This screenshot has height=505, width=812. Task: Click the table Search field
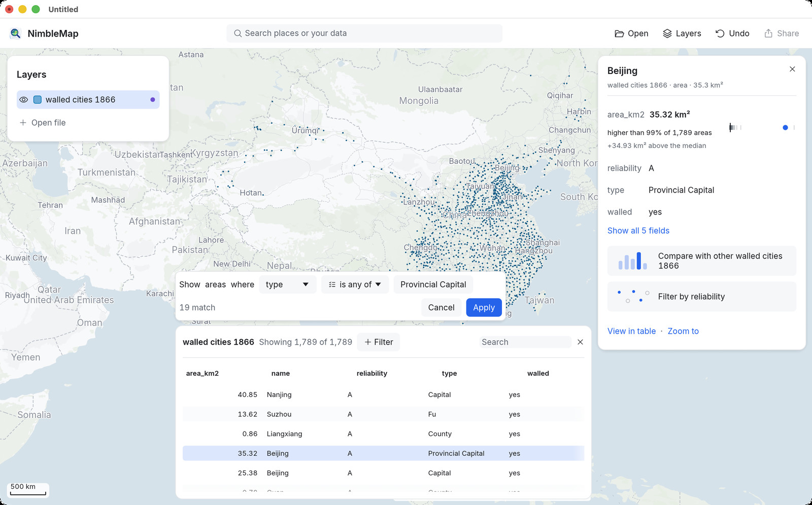525,342
